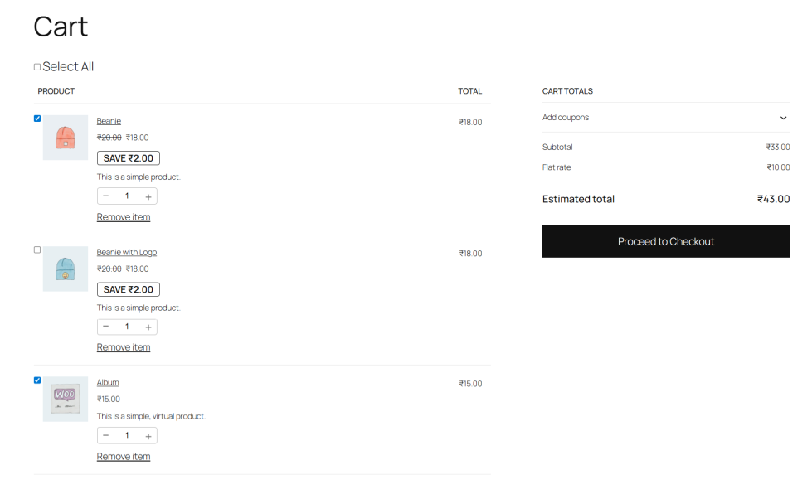Image resolution: width=812 pixels, height=504 pixels.
Task: Uncheck the Album product checkbox
Action: [x=37, y=380]
